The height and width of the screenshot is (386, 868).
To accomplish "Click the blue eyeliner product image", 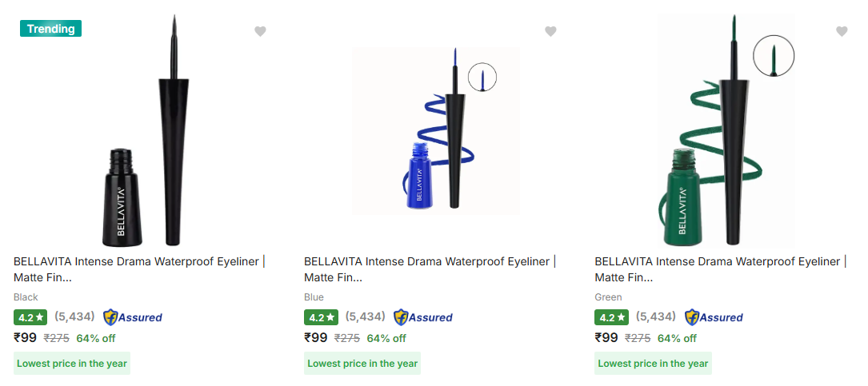I will click(436, 132).
